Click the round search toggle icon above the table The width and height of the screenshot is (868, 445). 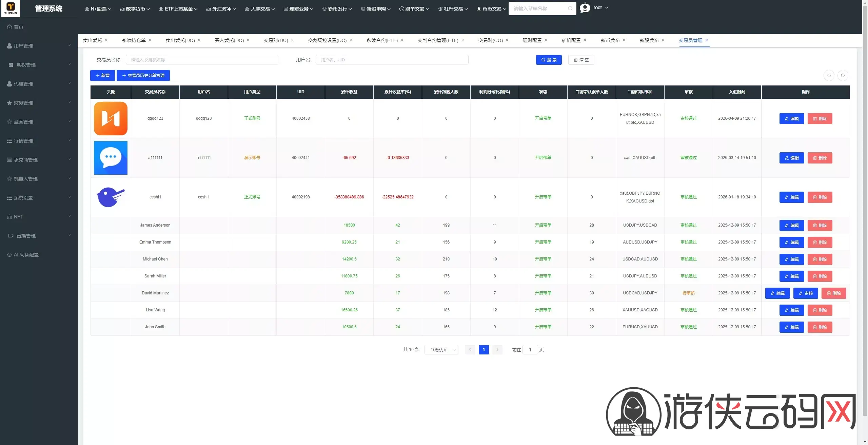pos(843,75)
